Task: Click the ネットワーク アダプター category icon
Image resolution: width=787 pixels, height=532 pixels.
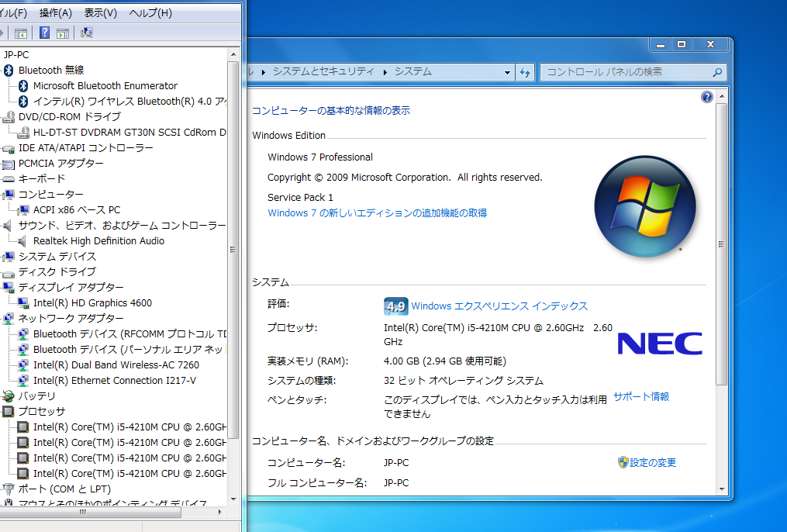Action: pyautogui.click(x=8, y=319)
